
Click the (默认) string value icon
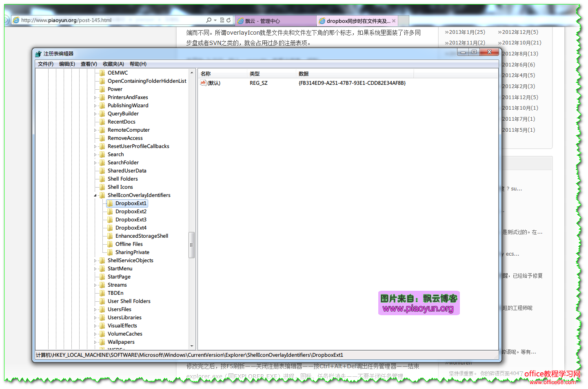point(203,83)
